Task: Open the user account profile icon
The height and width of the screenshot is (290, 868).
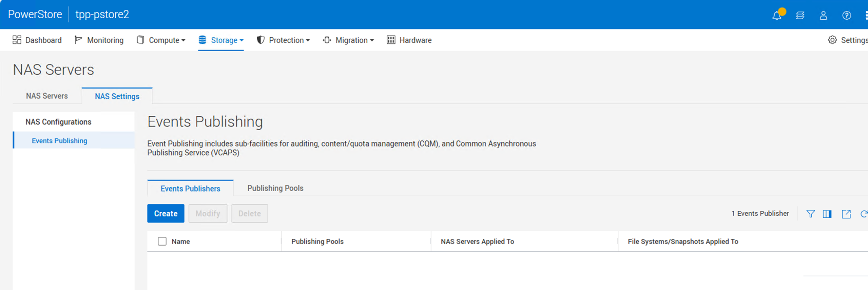Action: (x=823, y=16)
